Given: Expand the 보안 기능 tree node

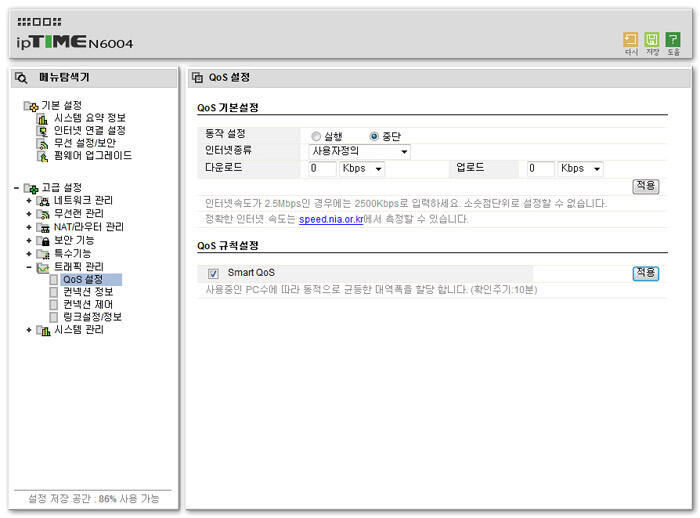Looking at the screenshot, I should [29, 241].
